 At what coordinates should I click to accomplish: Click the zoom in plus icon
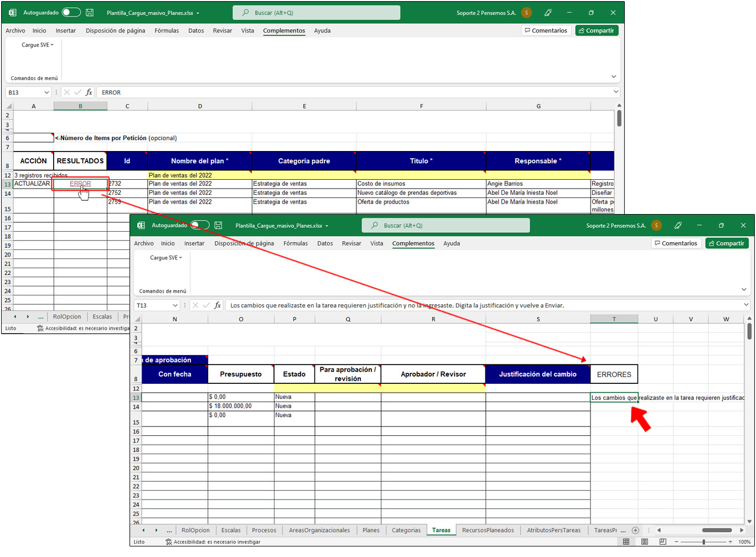coord(731,542)
